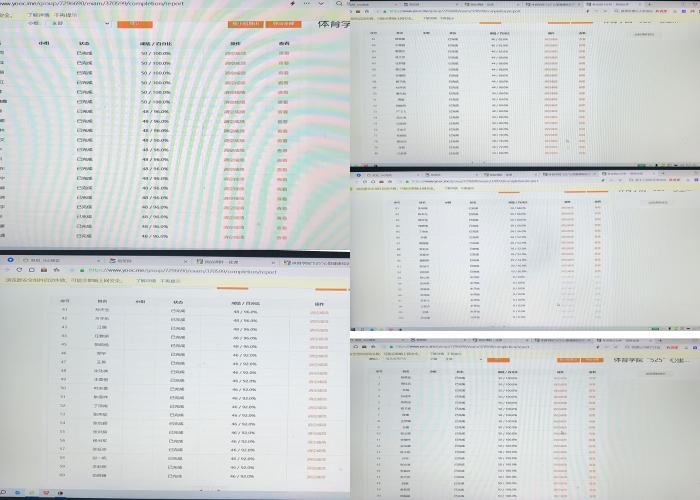
Task: Click 不再提示 link in bottom-left warning bar
Action: click(170, 281)
